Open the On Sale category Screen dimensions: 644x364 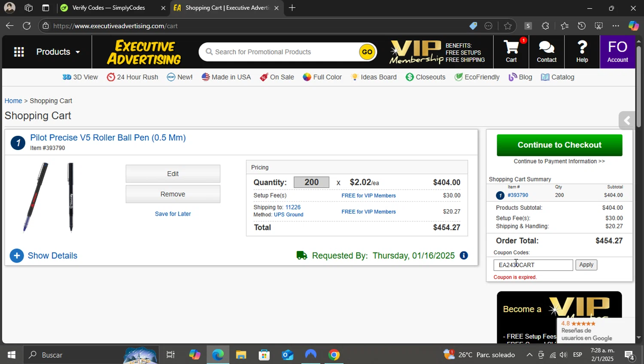click(x=277, y=77)
